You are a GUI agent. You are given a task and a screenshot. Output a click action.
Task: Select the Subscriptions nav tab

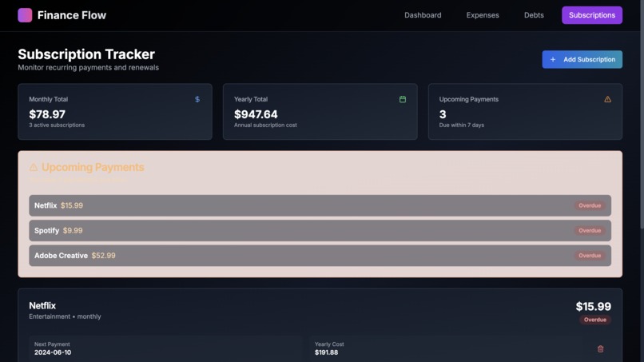click(x=592, y=15)
